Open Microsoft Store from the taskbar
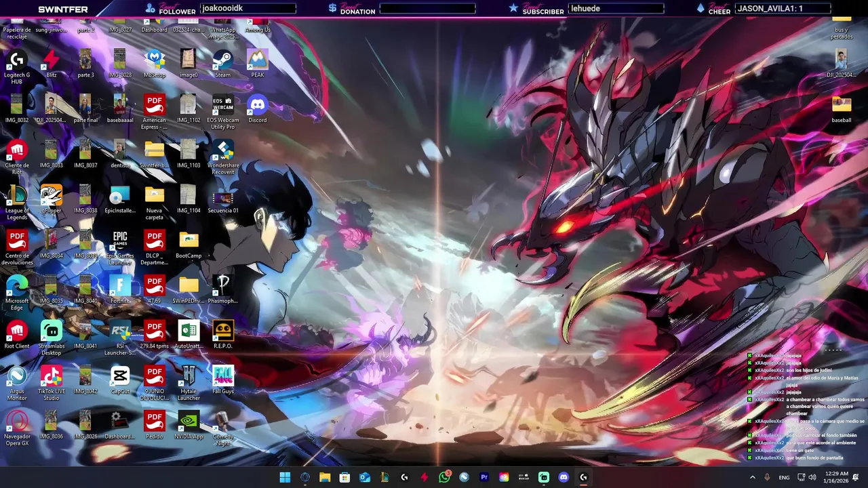Viewport: 868px width, 488px height. [x=344, y=477]
